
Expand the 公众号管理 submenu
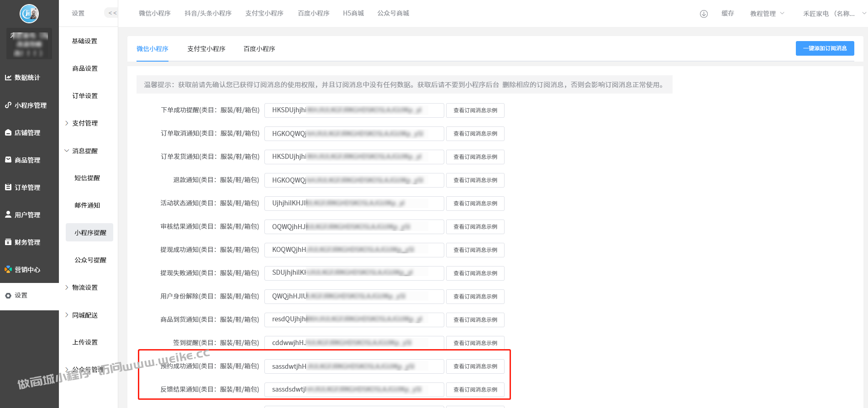85,370
